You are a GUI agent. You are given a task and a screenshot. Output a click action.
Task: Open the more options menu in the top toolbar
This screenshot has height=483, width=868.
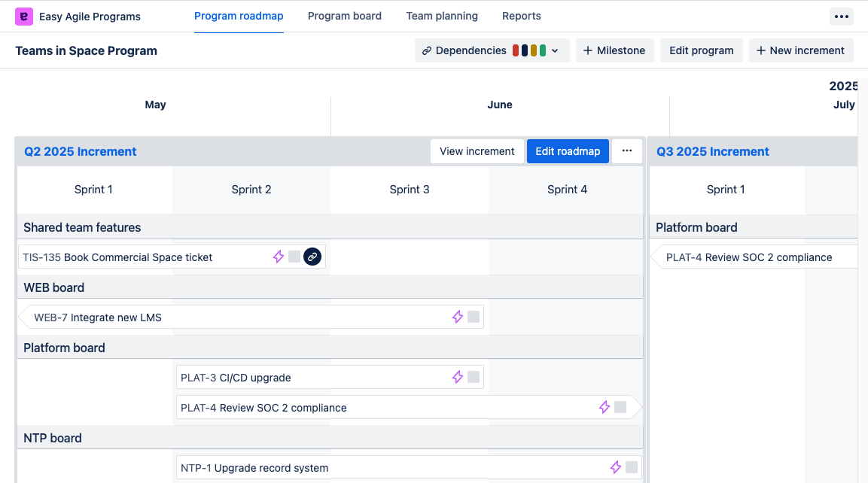pos(841,16)
